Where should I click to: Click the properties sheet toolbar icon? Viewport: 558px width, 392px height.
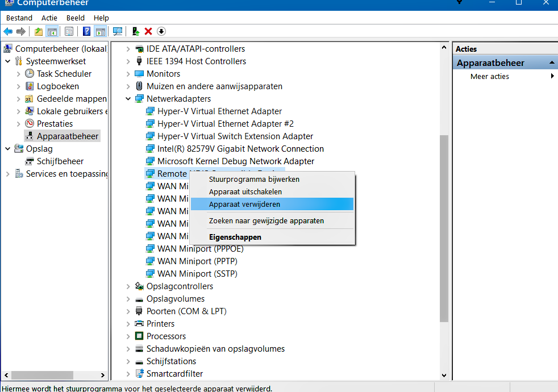click(x=69, y=32)
